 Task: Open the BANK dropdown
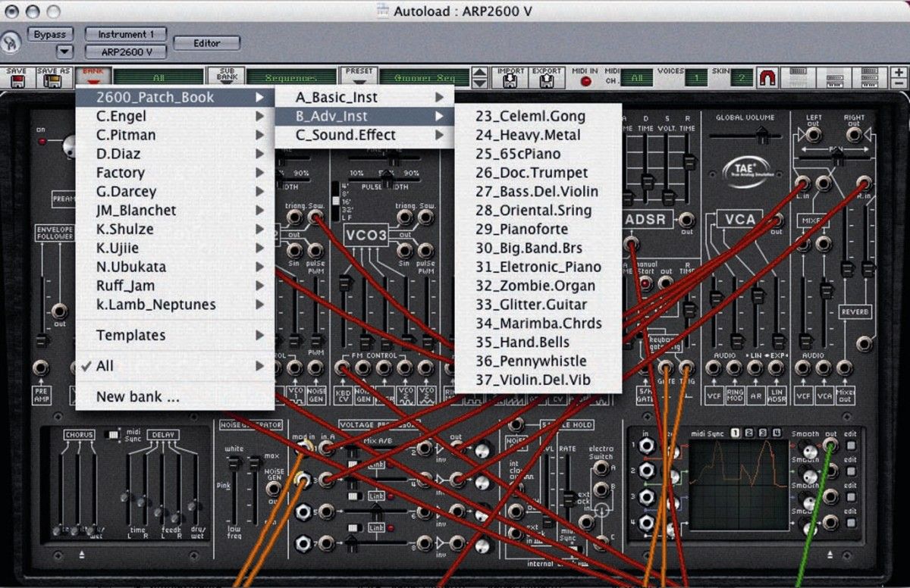pos(93,77)
